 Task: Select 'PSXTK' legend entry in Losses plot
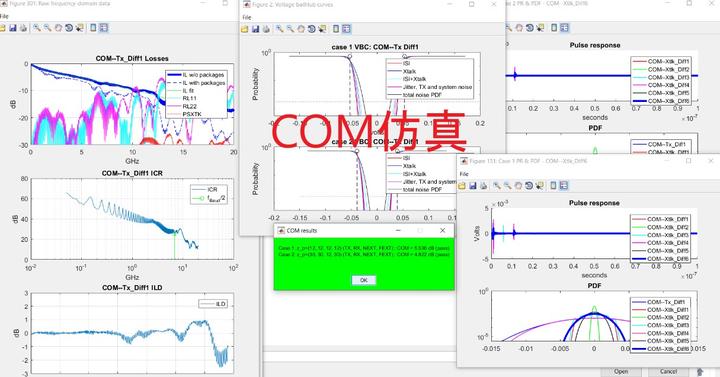coord(185,114)
